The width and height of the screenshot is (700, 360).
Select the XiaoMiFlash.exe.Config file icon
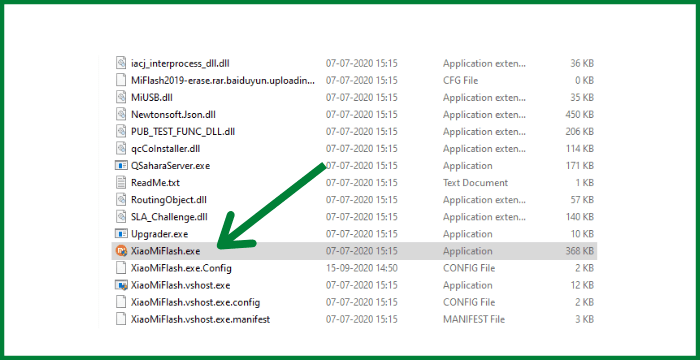coord(121,268)
